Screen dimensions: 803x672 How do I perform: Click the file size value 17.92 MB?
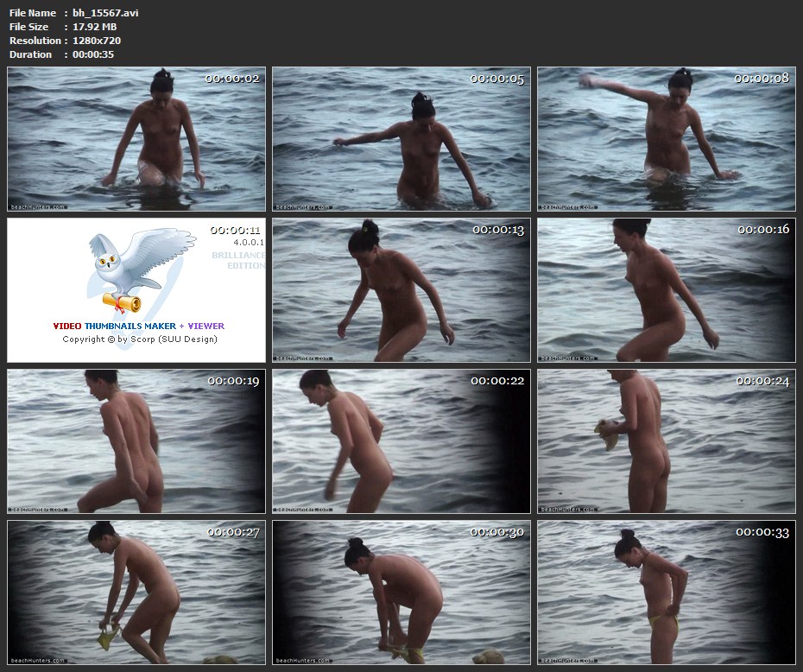pos(94,27)
